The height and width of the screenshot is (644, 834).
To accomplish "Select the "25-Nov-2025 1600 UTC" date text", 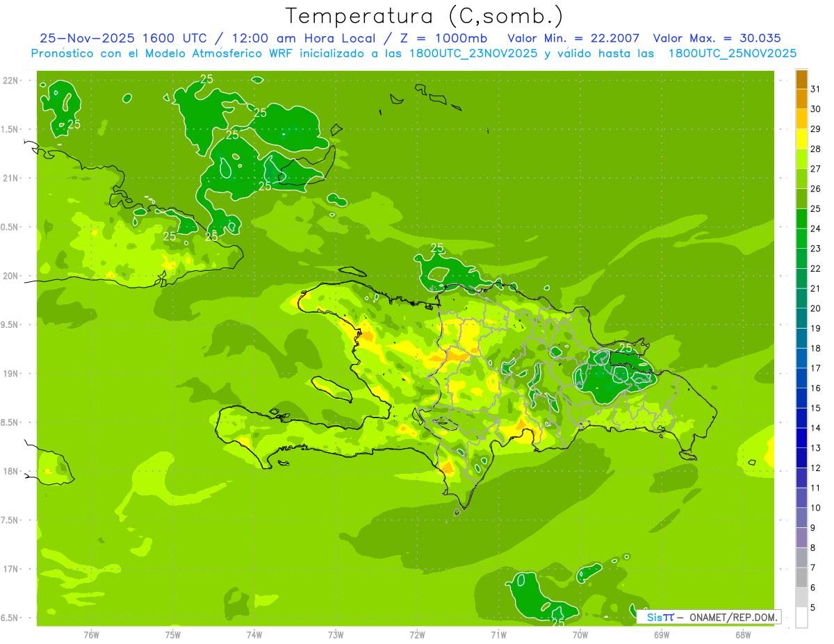I will (123, 38).
